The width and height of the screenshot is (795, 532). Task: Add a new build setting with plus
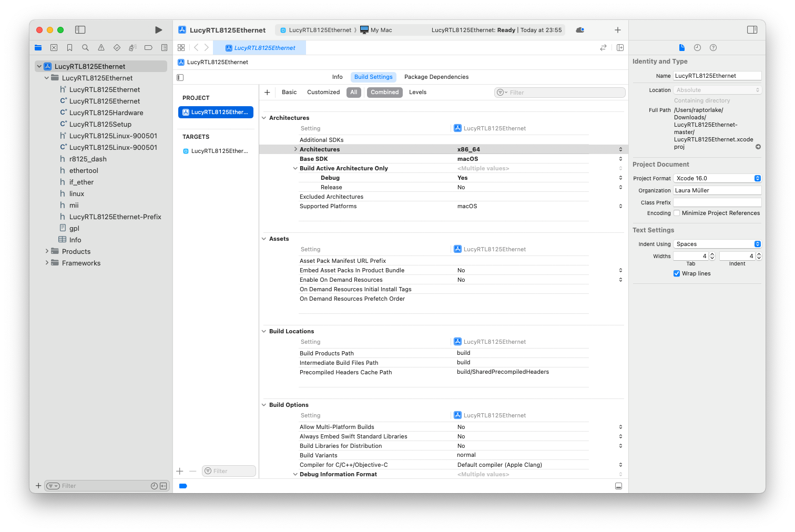(267, 93)
